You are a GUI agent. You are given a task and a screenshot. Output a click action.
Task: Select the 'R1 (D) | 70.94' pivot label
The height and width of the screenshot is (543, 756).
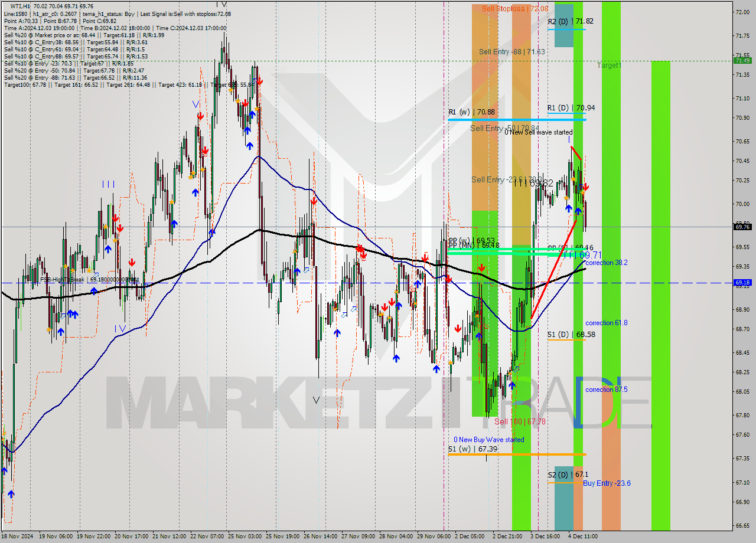pos(571,108)
